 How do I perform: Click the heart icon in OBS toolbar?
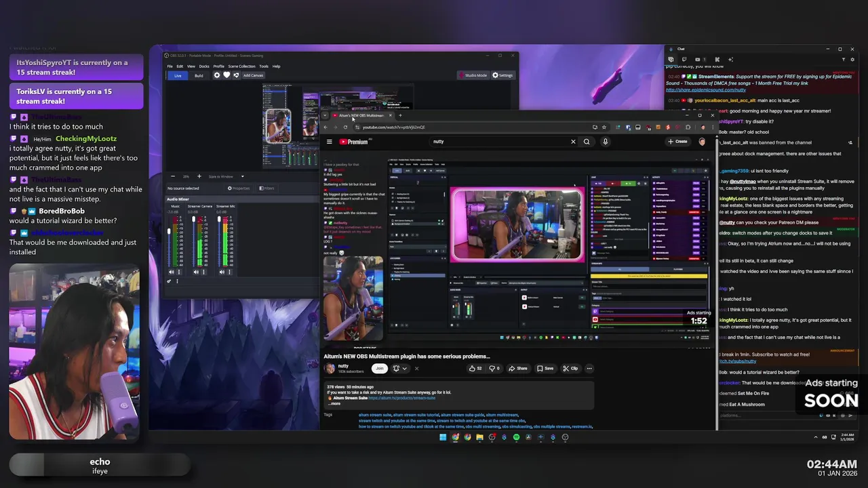tap(226, 75)
